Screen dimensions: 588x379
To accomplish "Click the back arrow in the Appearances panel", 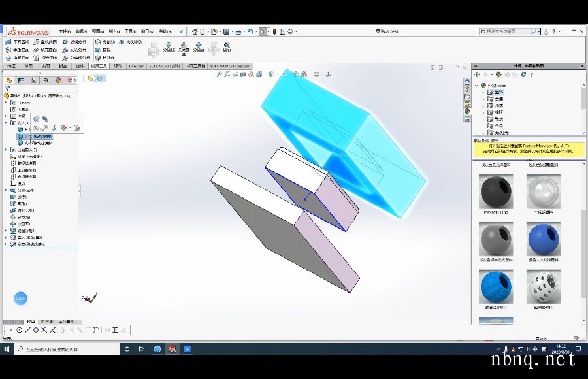I will pyautogui.click(x=477, y=74).
